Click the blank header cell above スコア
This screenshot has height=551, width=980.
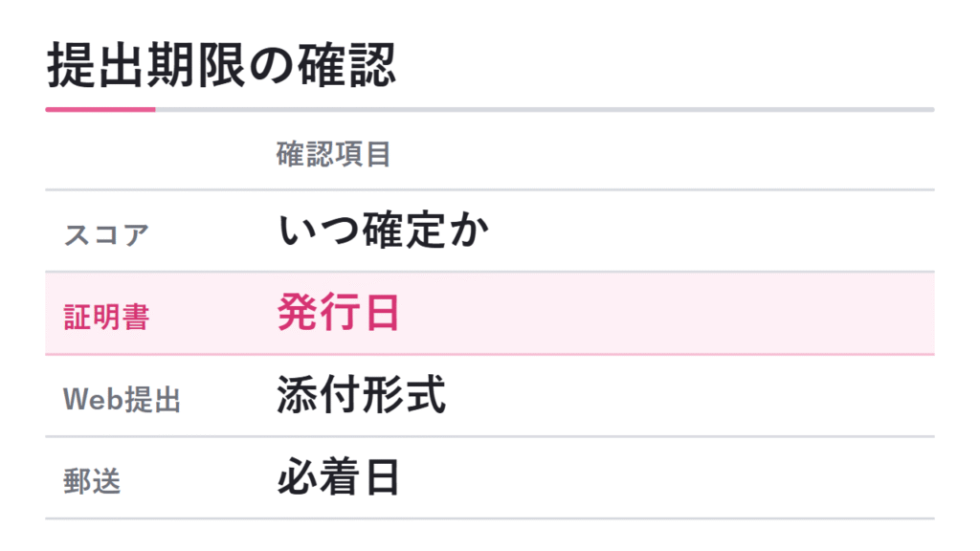click(x=156, y=153)
